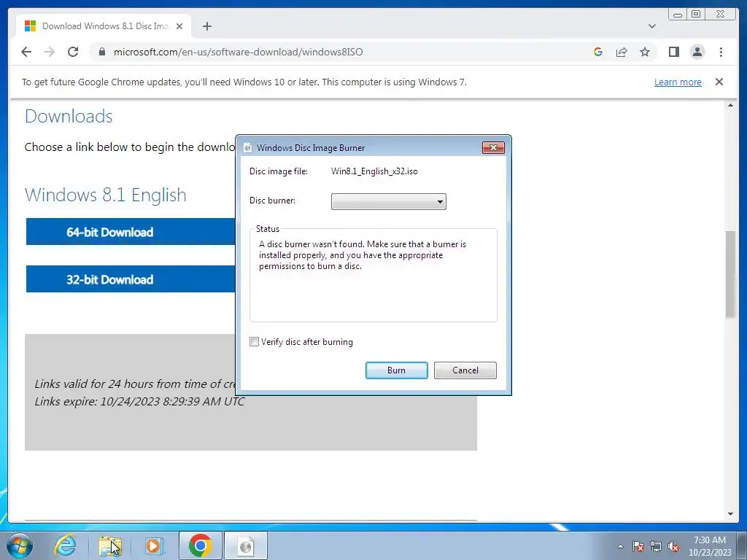
Task: Share this page icon
Action: [x=622, y=52]
